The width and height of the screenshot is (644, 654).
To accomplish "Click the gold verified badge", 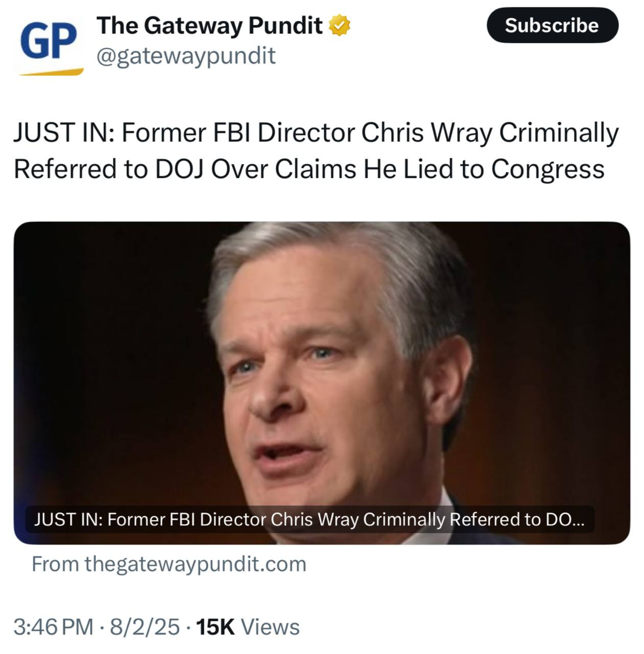I will point(339,26).
